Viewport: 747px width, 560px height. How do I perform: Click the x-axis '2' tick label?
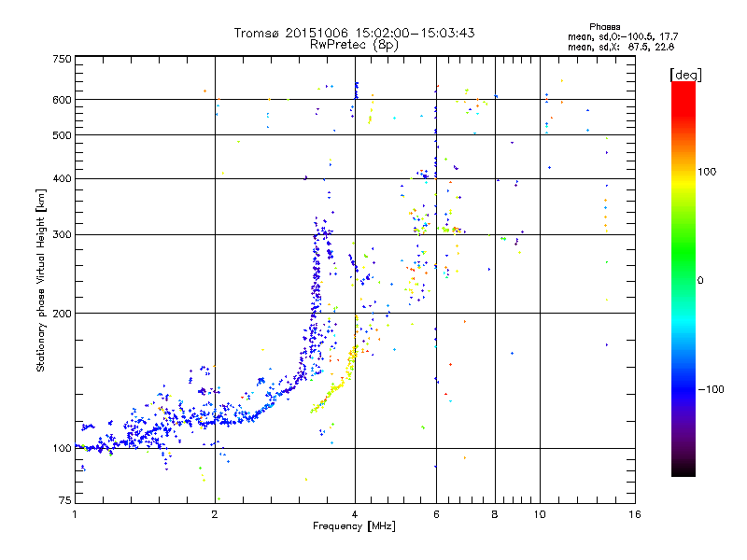click(215, 514)
